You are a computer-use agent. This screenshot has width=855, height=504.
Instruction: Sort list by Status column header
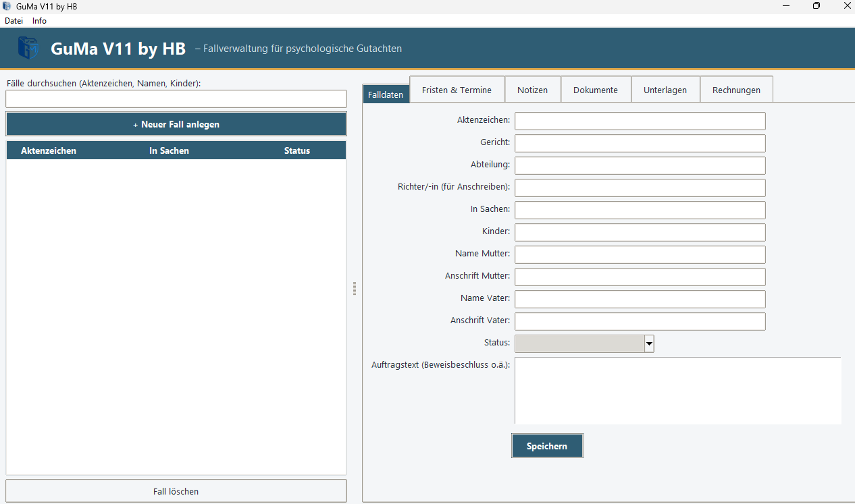[297, 150]
